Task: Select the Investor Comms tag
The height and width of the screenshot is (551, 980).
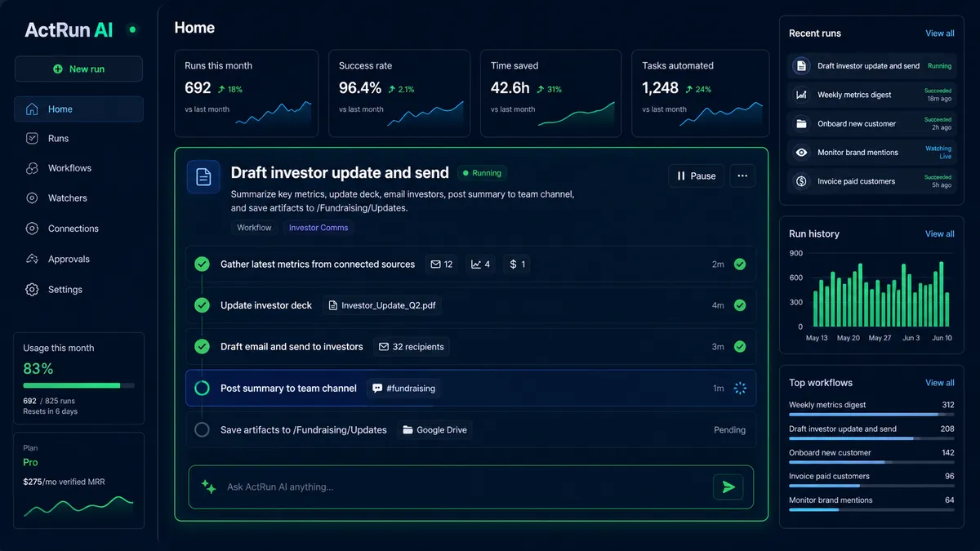Action: point(318,228)
